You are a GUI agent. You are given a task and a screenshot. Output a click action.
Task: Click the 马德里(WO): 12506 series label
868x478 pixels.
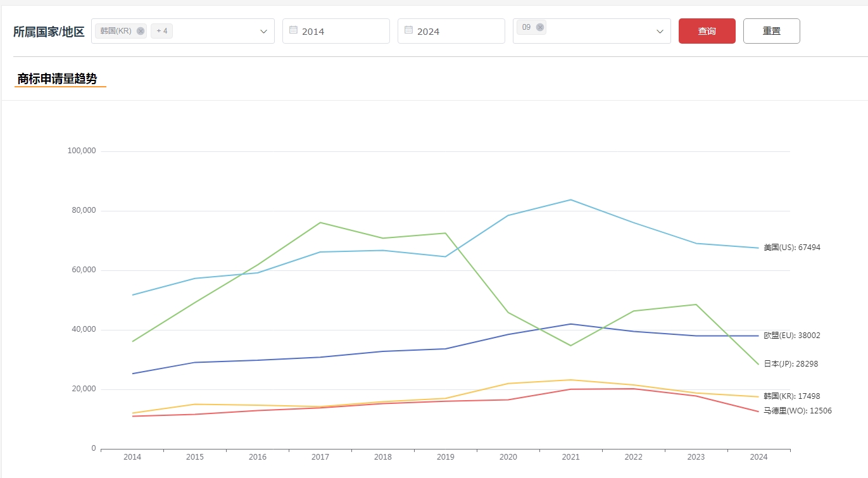coord(797,411)
